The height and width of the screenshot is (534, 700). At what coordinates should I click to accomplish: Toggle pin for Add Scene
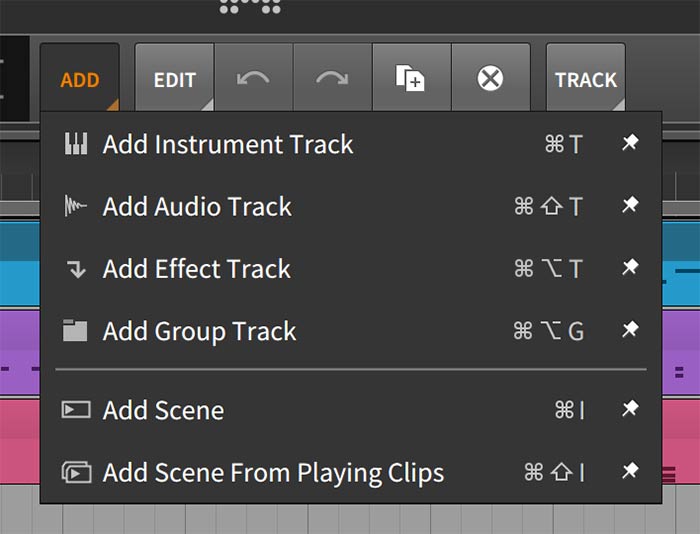(630, 408)
